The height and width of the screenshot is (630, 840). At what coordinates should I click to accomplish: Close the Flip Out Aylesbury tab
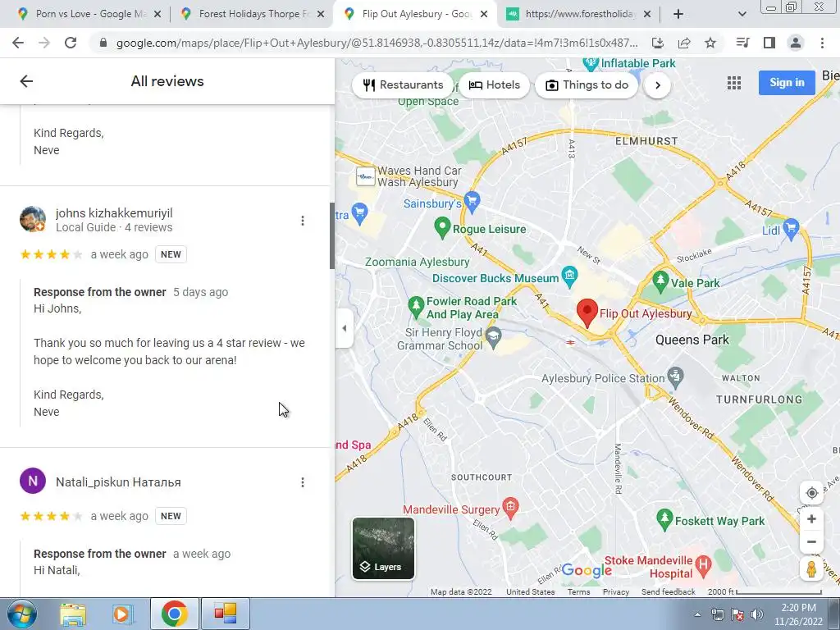click(x=484, y=15)
